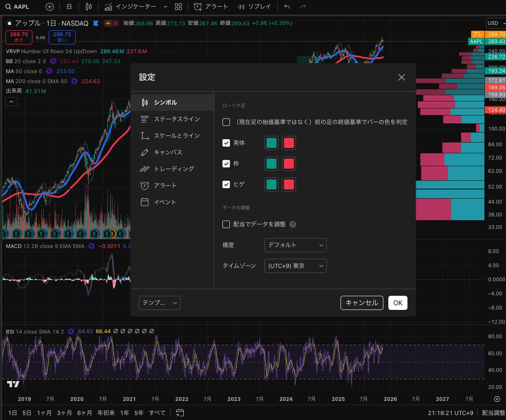Open the 精度 dropdown
Image resolution: width=506 pixels, height=420 pixels.
pyautogui.click(x=295, y=245)
